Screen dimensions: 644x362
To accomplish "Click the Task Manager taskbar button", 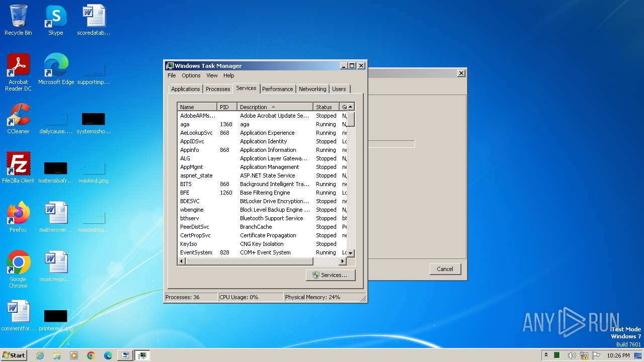I will [142, 355].
